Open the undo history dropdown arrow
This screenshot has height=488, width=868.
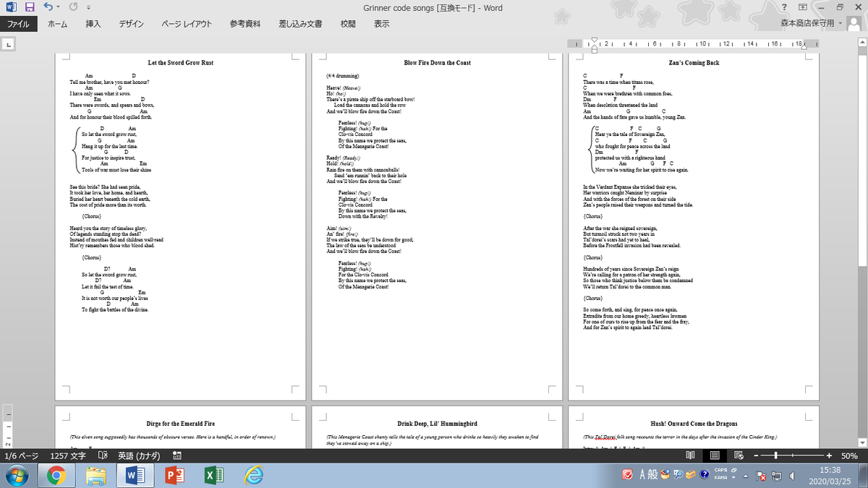point(59,8)
